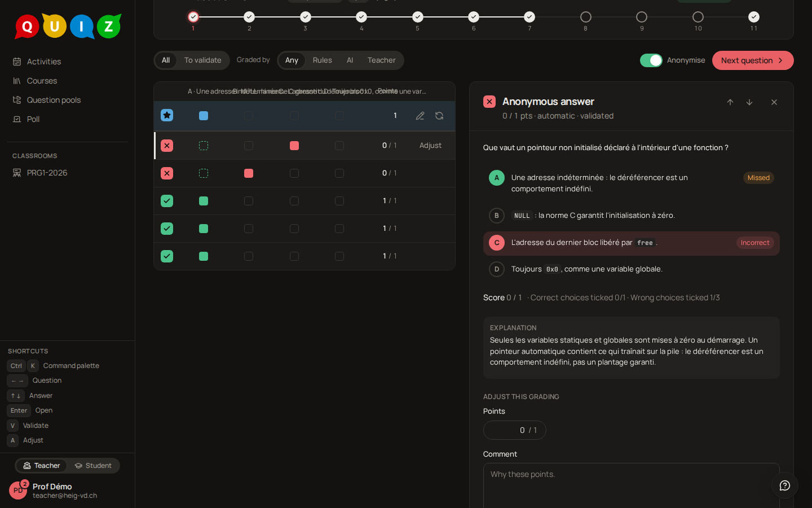
Task: Click the QUIZ logo
Action: [x=68, y=26]
